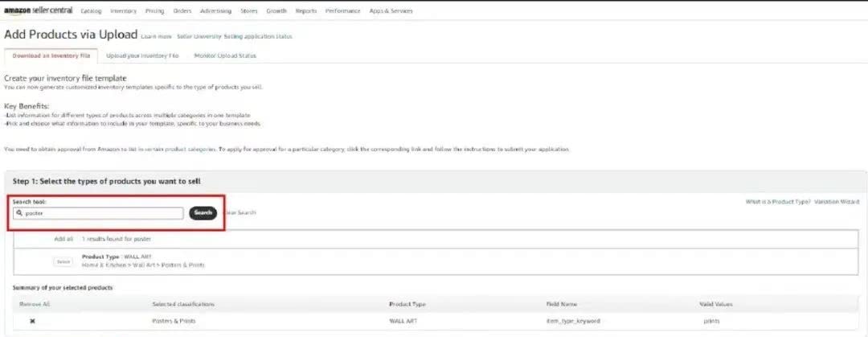
Task: Open What is a Product Type link
Action: coord(776,202)
